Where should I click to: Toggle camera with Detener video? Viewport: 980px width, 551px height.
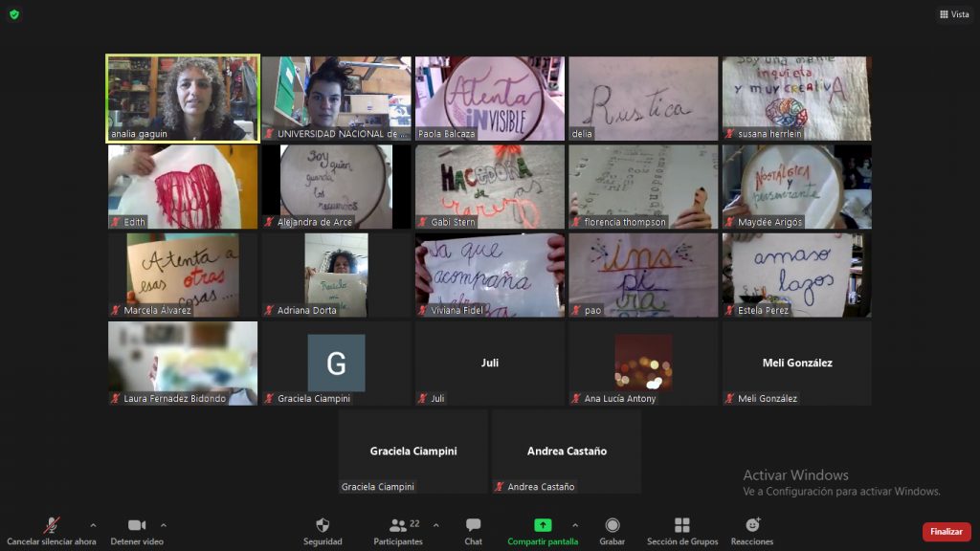coord(137,525)
